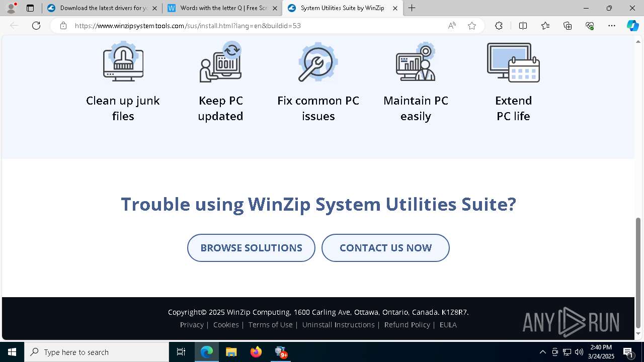Click the page vertical scrollbar thumb
Screen dimensions: 644x362
click(x=638, y=273)
